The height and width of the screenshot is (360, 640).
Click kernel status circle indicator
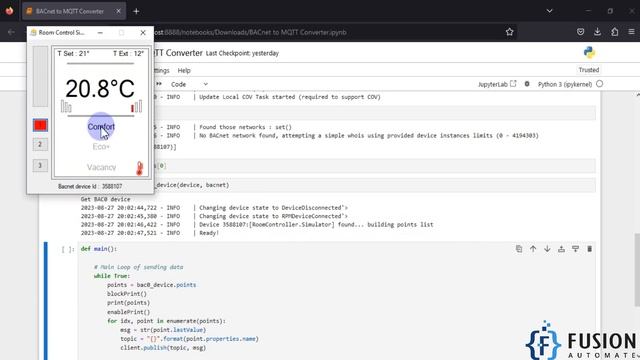point(599,84)
